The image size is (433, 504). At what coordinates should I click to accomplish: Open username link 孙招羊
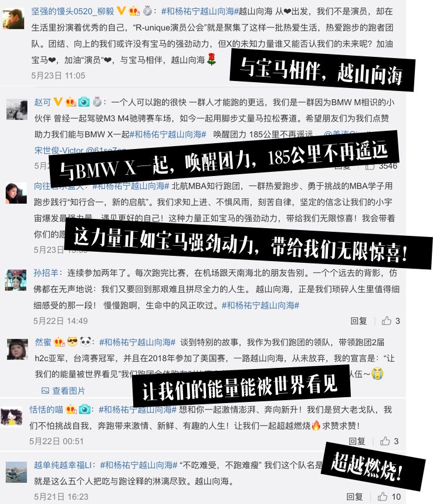pos(46,273)
